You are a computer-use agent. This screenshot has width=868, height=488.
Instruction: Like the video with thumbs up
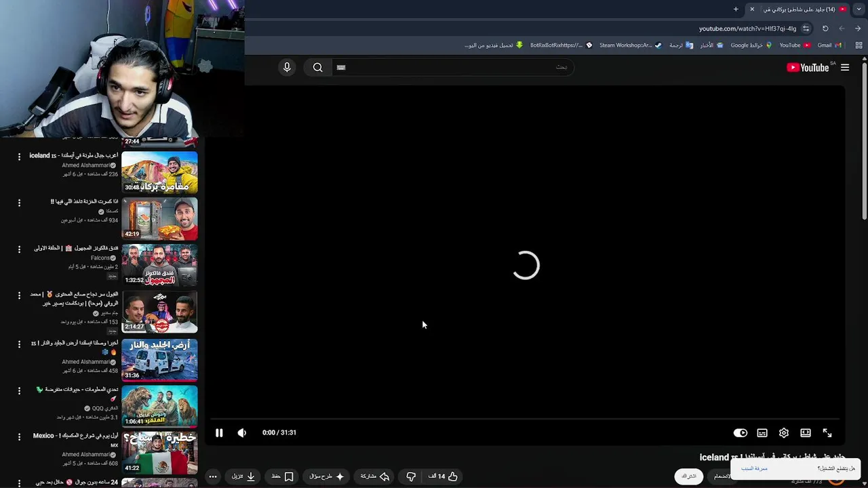pyautogui.click(x=443, y=476)
